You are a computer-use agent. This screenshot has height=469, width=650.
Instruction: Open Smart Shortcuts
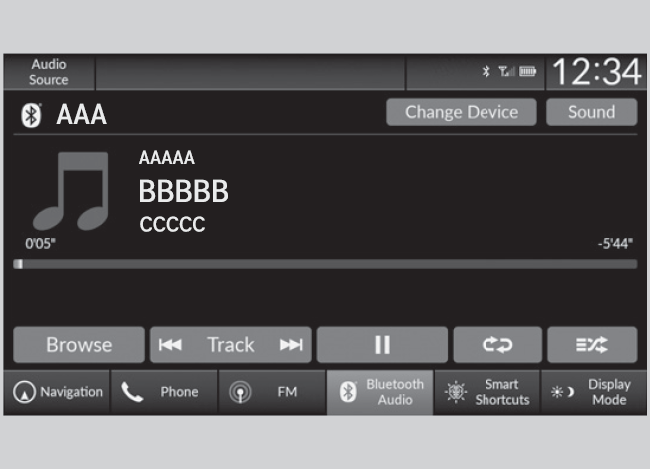click(x=487, y=392)
